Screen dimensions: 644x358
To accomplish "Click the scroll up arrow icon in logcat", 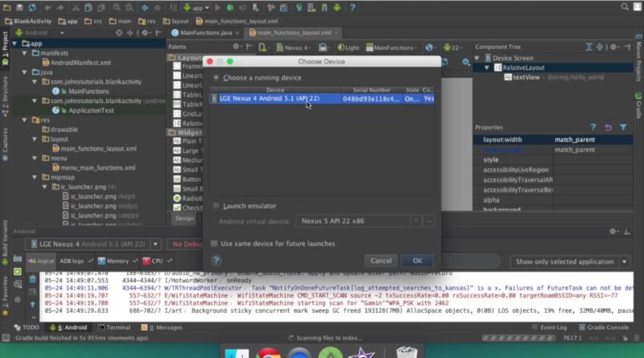I will pyautogui.click(x=32, y=304).
